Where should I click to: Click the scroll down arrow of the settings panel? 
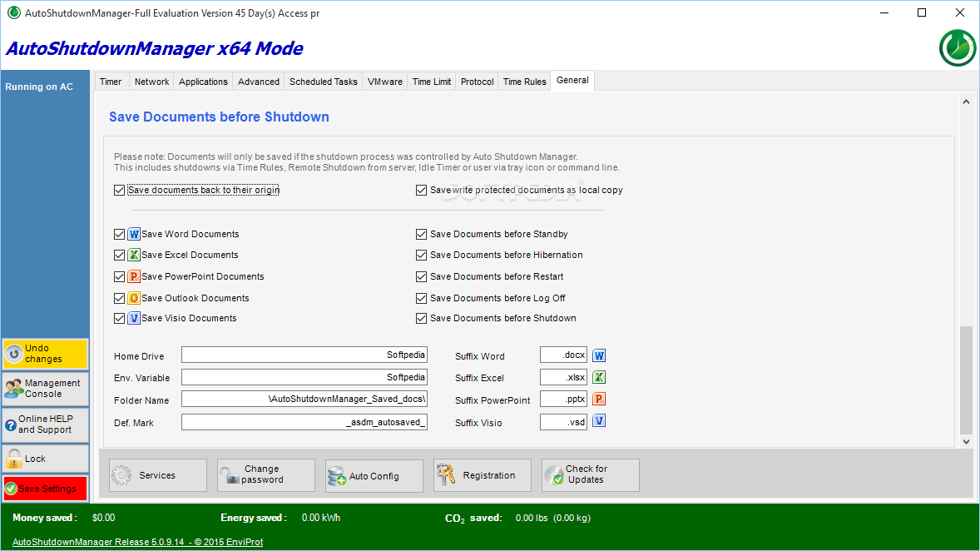(966, 442)
